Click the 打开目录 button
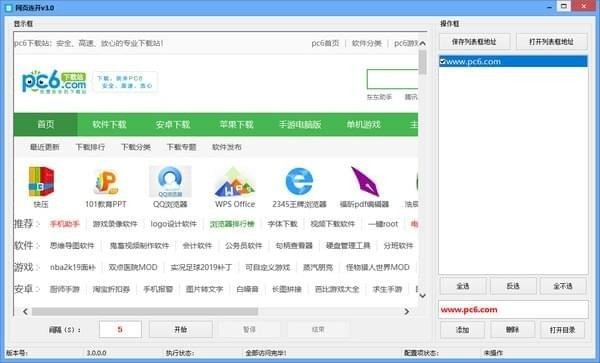 pyautogui.click(x=562, y=329)
